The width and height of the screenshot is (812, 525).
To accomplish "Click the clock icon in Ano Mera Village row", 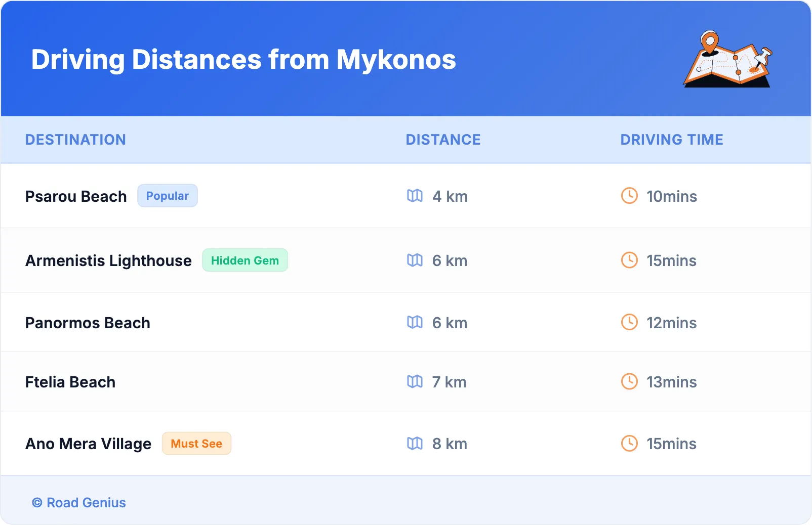I will click(629, 444).
